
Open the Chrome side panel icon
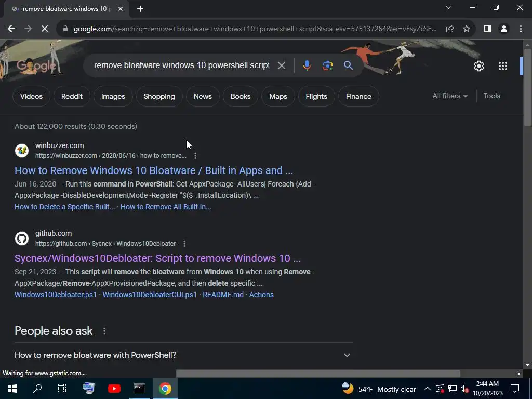(487, 29)
